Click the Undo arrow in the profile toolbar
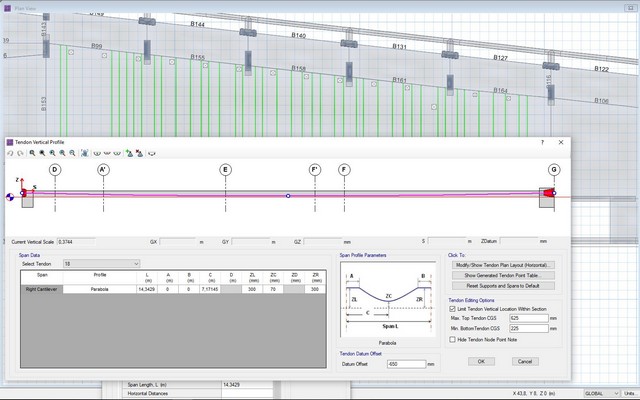Viewport: 640px width, 400px height. tap(10, 153)
